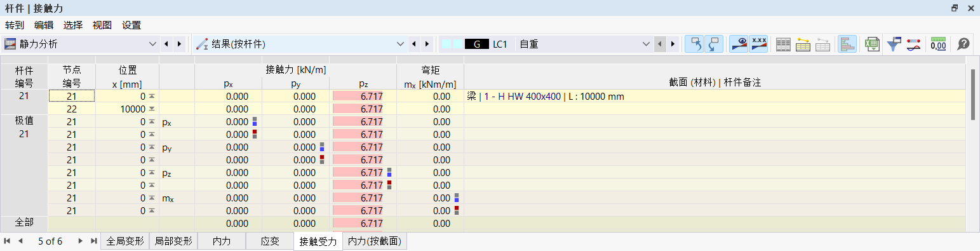Open the member result diagram icon
The width and height of the screenshot is (980, 251).
point(913,44)
